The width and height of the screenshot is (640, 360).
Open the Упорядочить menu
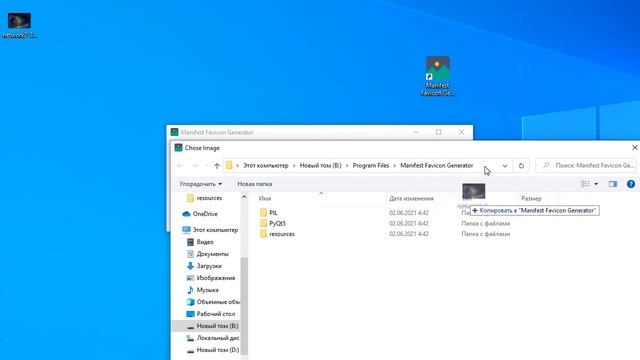(x=200, y=184)
